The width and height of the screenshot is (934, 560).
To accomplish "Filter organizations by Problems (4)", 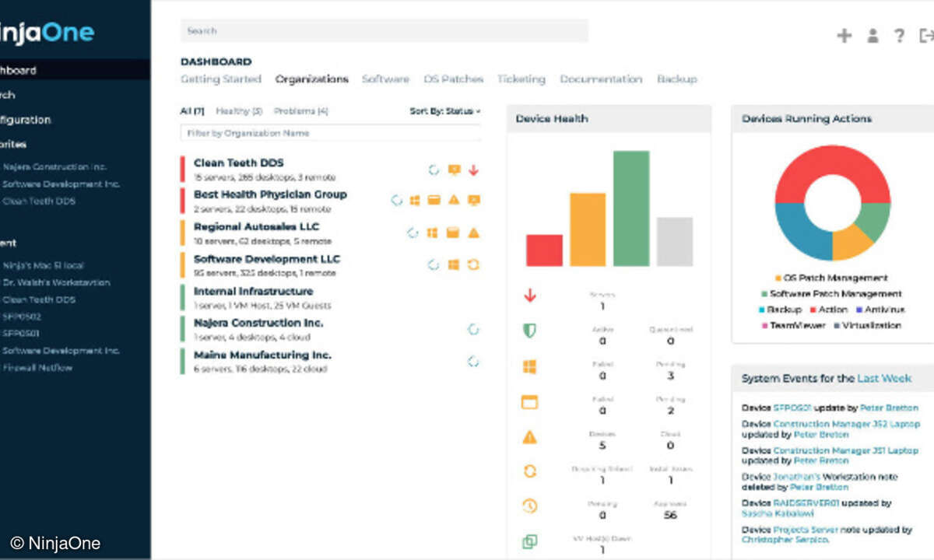I will [301, 111].
